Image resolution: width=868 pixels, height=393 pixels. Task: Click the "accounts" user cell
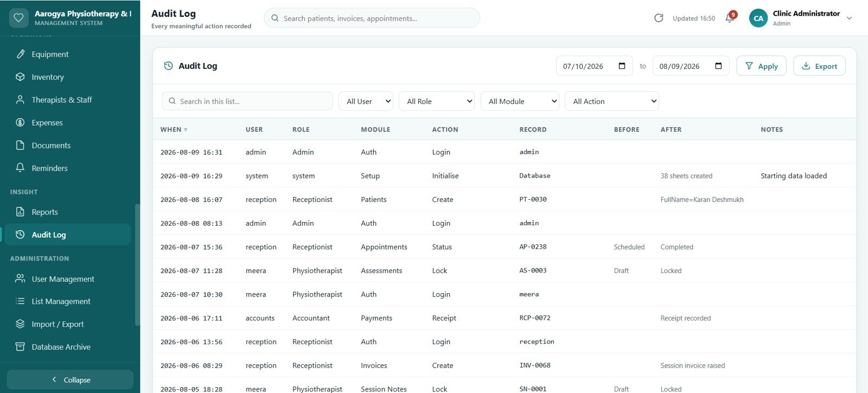(260, 318)
